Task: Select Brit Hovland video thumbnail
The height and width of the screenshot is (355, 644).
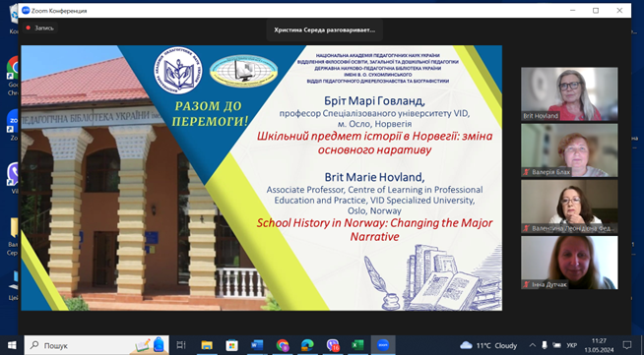Action: (x=569, y=93)
